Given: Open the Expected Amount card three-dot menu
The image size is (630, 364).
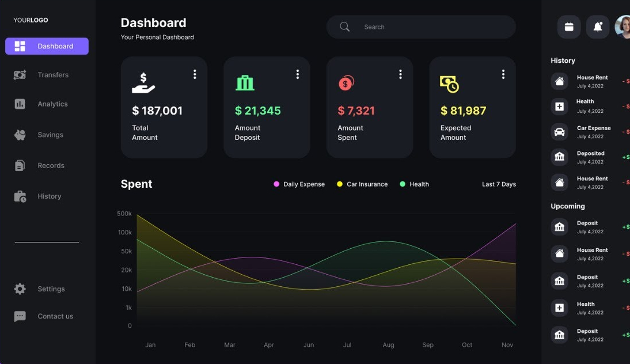Looking at the screenshot, I should 503,74.
